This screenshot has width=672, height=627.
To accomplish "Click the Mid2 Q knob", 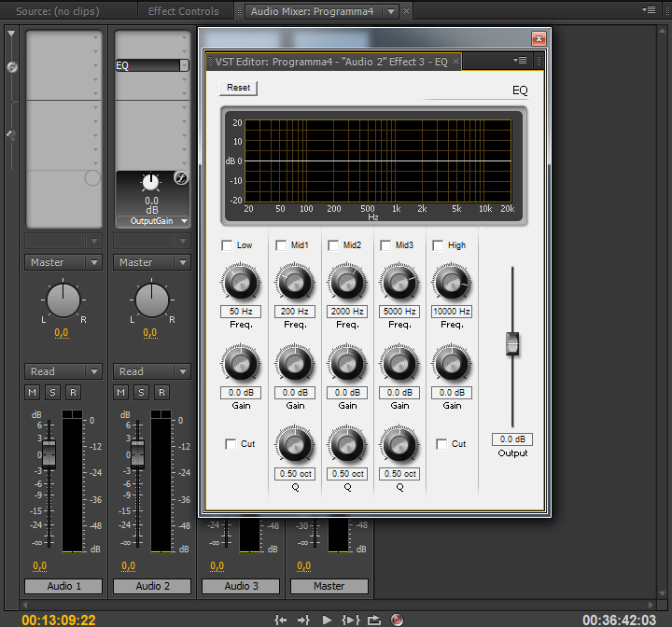I will pyautogui.click(x=347, y=445).
